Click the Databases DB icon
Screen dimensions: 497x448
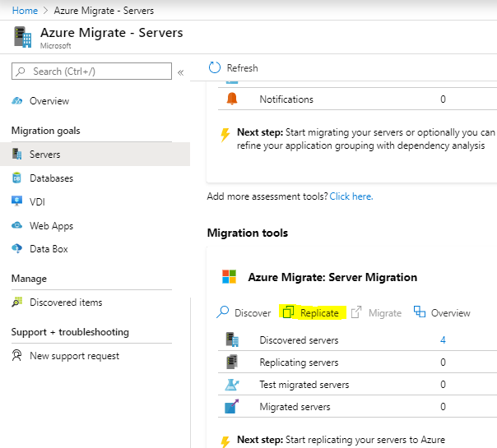(16, 178)
